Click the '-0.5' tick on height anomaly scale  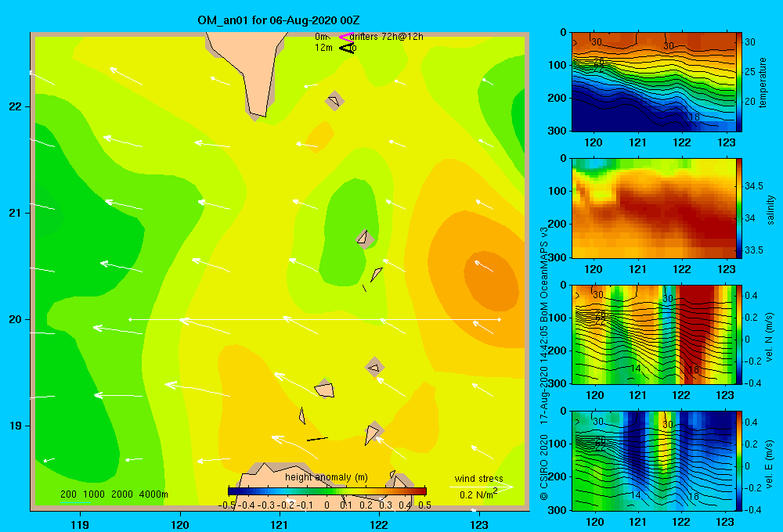pos(227,505)
